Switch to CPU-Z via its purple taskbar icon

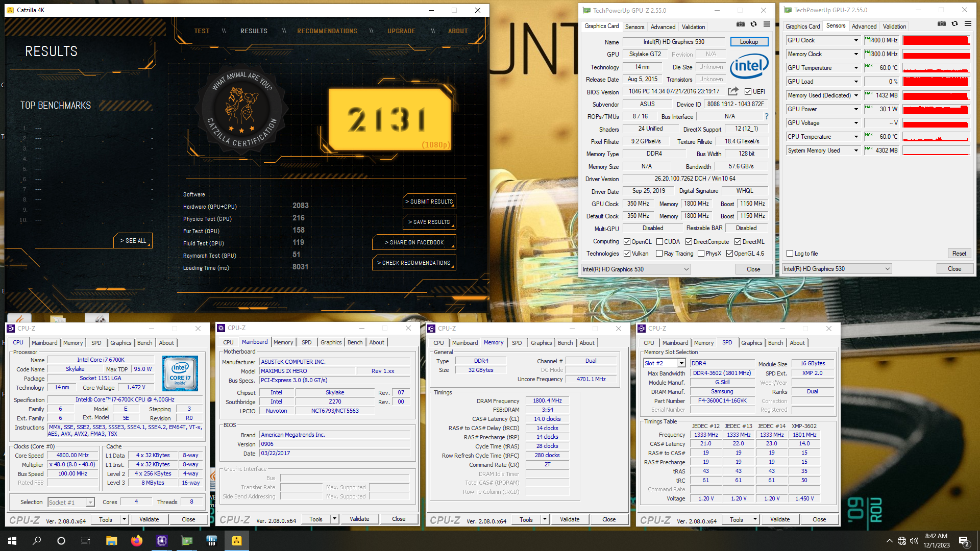coord(161,541)
